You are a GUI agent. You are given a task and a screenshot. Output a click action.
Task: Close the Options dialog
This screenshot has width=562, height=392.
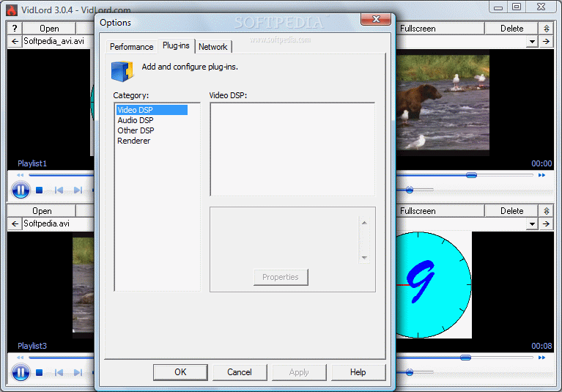376,19
